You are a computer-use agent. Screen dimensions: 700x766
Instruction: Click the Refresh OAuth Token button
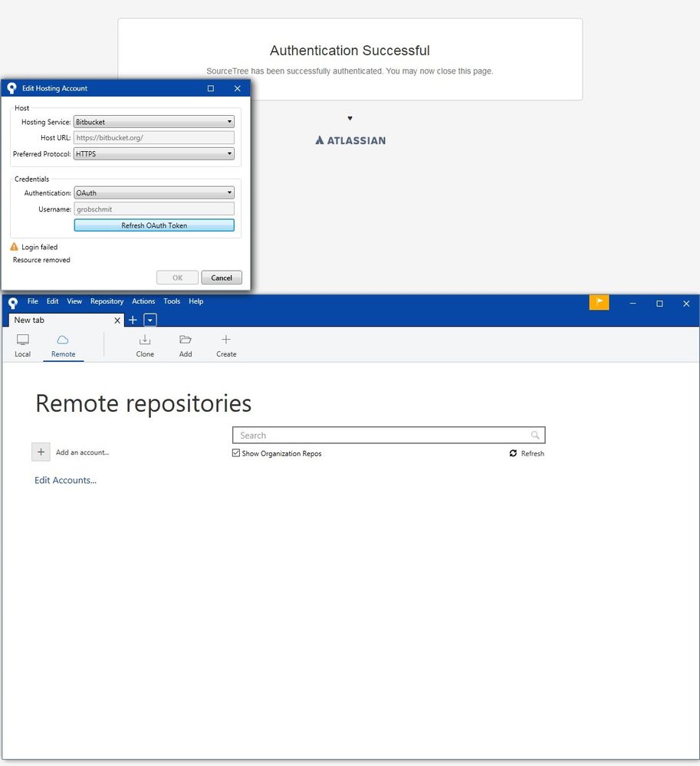[154, 225]
